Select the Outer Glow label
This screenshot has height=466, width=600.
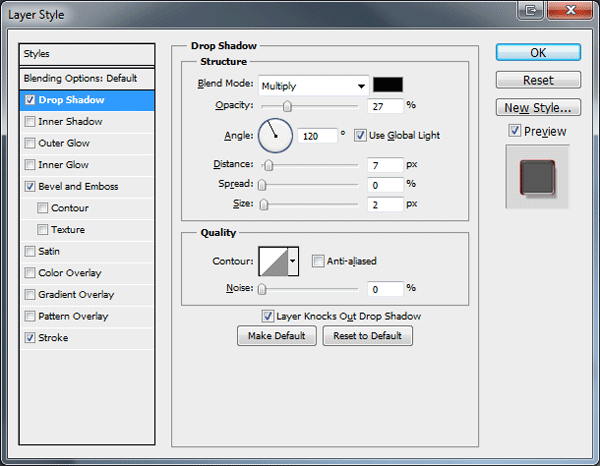click(64, 143)
